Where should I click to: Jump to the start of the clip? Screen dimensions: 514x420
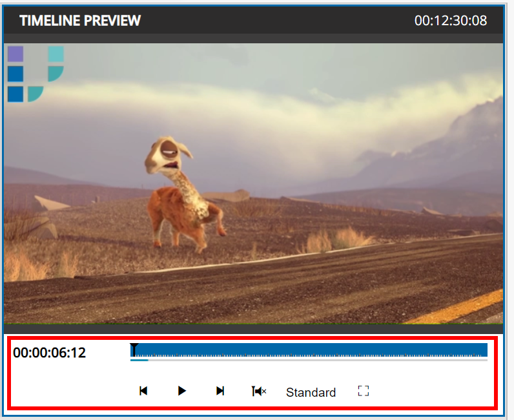[143, 391]
